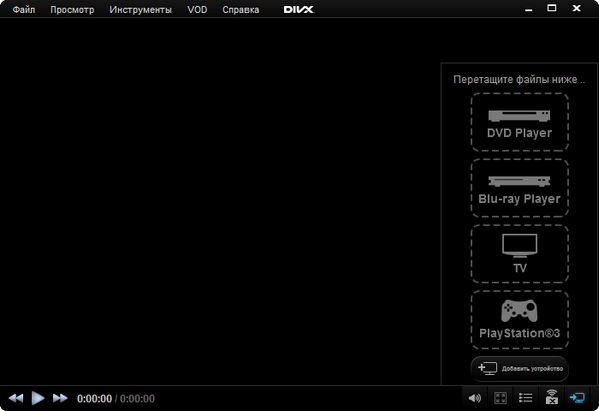Open the VOD menu
The width and height of the screenshot is (599, 411).
click(197, 10)
